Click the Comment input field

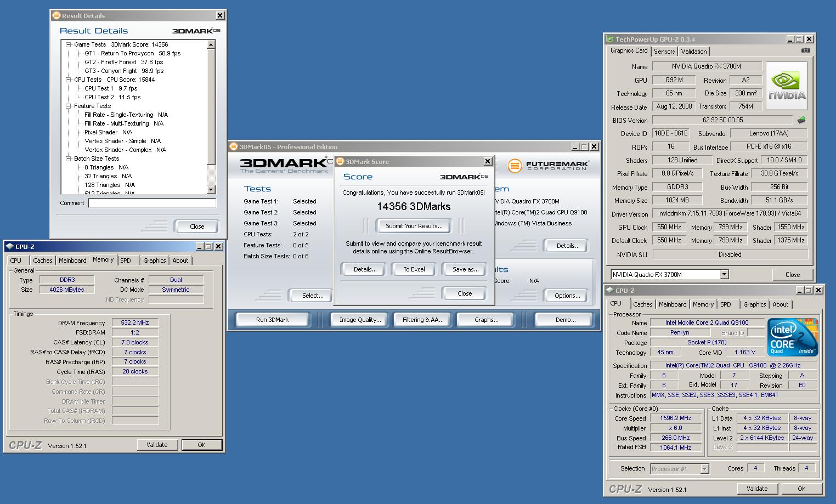pos(152,203)
